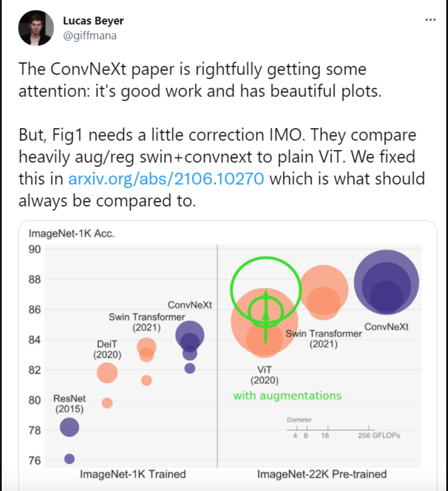The height and width of the screenshot is (491, 448).
Task: Click the 'ImageNet-22K Pre-trained' axis label
Action: pyautogui.click(x=322, y=474)
